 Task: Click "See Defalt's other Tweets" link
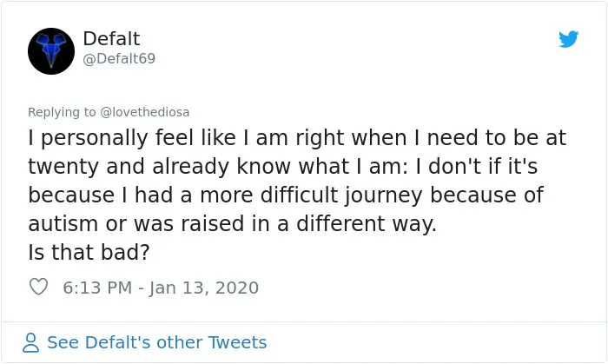click(x=157, y=342)
